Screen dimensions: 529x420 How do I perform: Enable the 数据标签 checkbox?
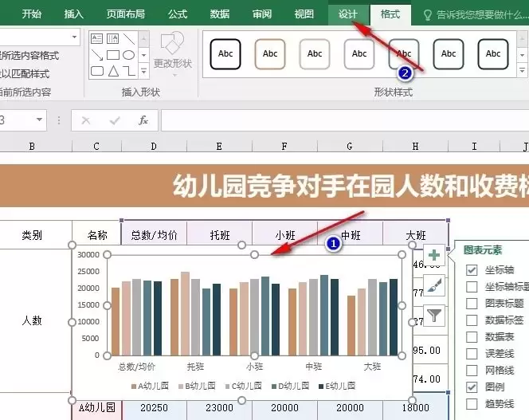point(472,320)
